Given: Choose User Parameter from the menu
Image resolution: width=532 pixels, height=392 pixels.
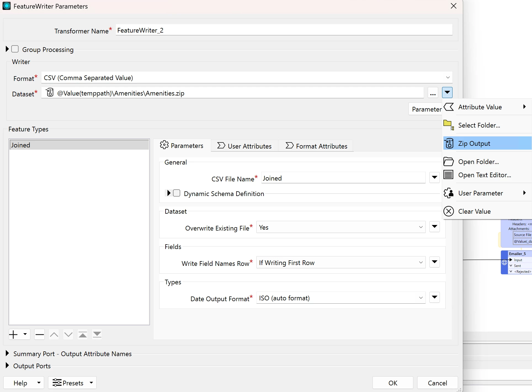Looking at the screenshot, I should pyautogui.click(x=488, y=193).
